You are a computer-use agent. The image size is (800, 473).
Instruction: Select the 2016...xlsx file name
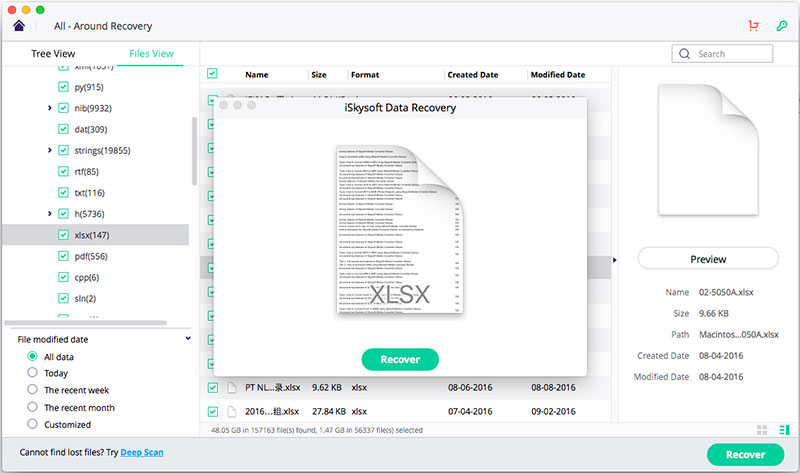pyautogui.click(x=272, y=412)
